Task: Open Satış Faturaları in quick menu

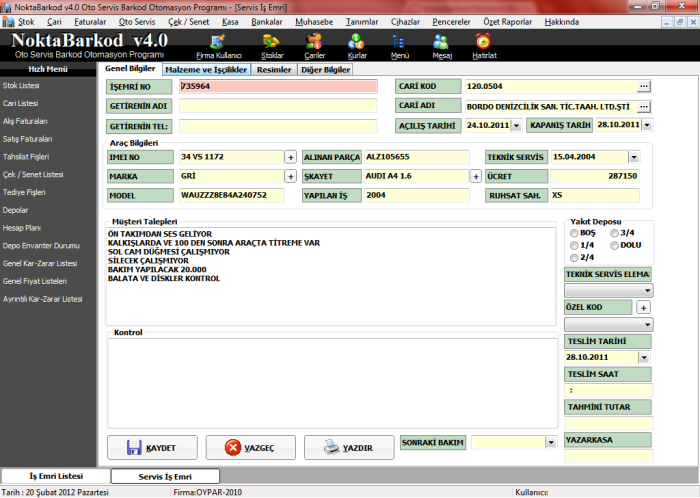Action: 27,139
